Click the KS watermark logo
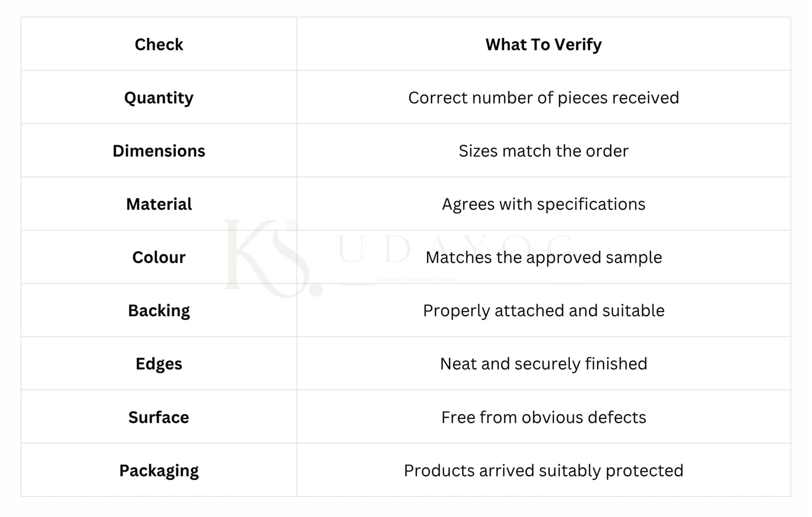The image size is (812, 517). pyautogui.click(x=273, y=258)
